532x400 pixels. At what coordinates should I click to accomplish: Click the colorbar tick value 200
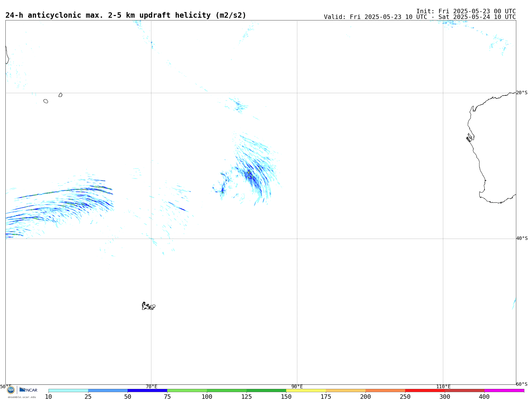(366, 397)
